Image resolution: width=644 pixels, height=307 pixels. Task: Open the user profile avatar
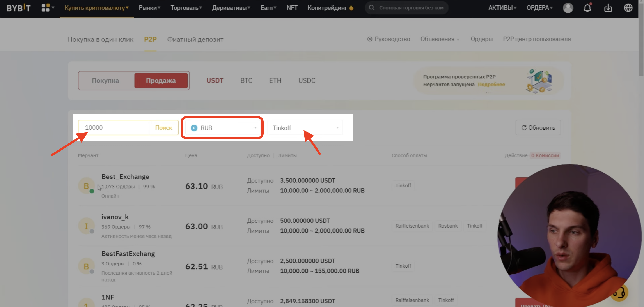(568, 8)
